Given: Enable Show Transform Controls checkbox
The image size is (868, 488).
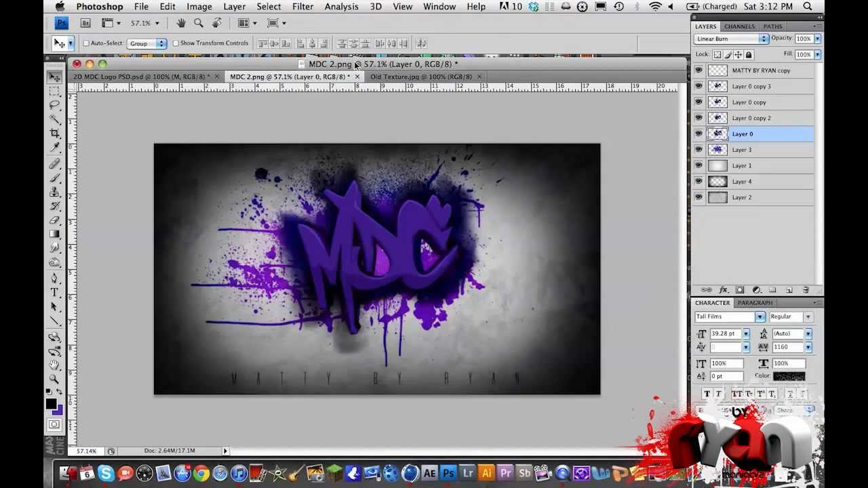Looking at the screenshot, I should coord(176,43).
